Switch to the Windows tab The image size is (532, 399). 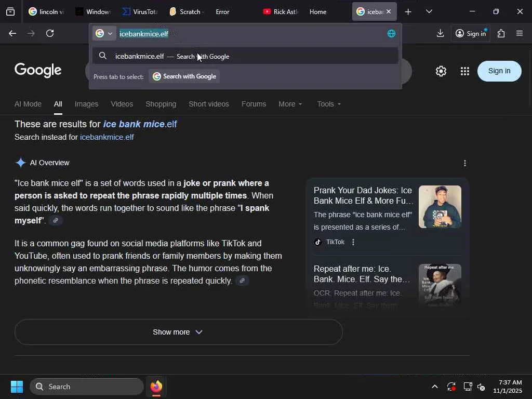(x=93, y=11)
